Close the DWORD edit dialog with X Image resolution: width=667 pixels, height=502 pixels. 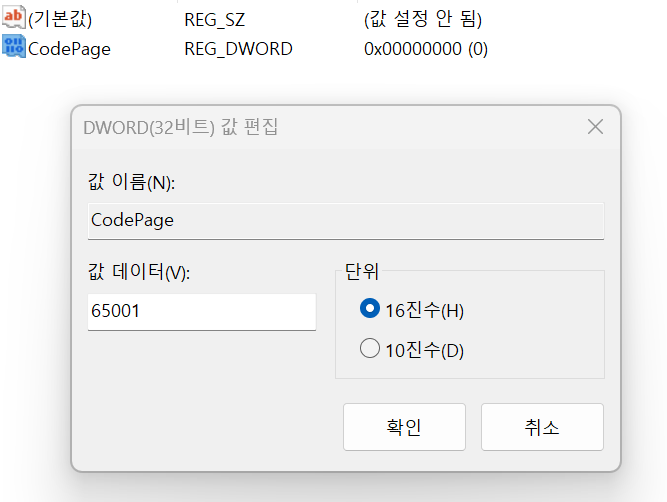point(595,126)
